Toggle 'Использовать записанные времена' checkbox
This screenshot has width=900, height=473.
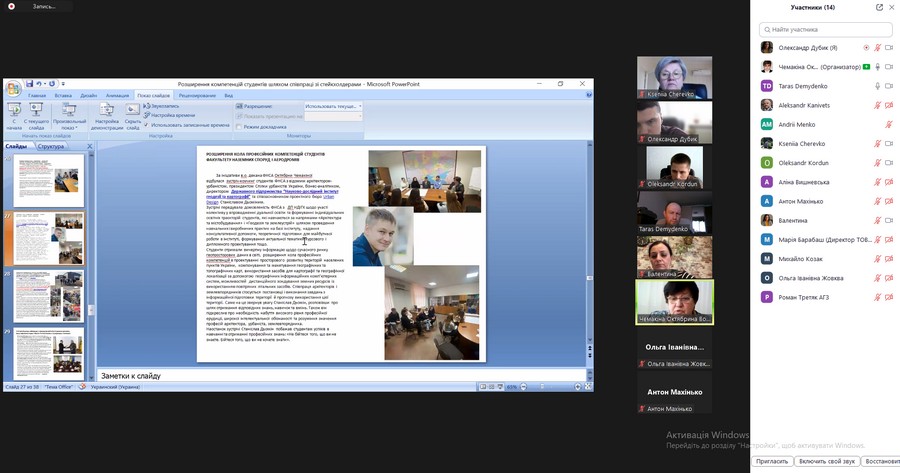coord(146,125)
